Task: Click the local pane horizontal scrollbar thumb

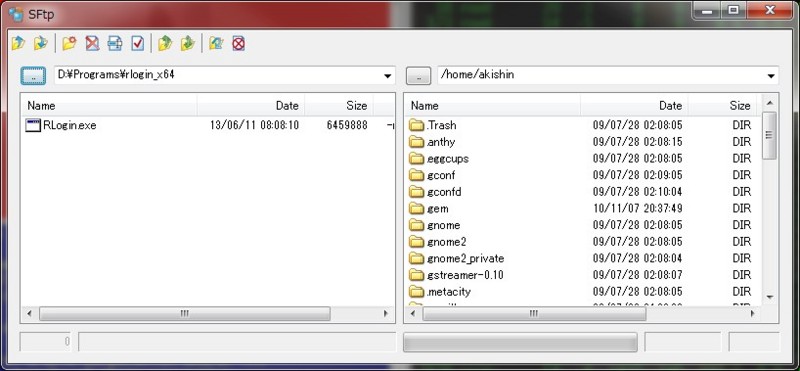Action: [185, 313]
